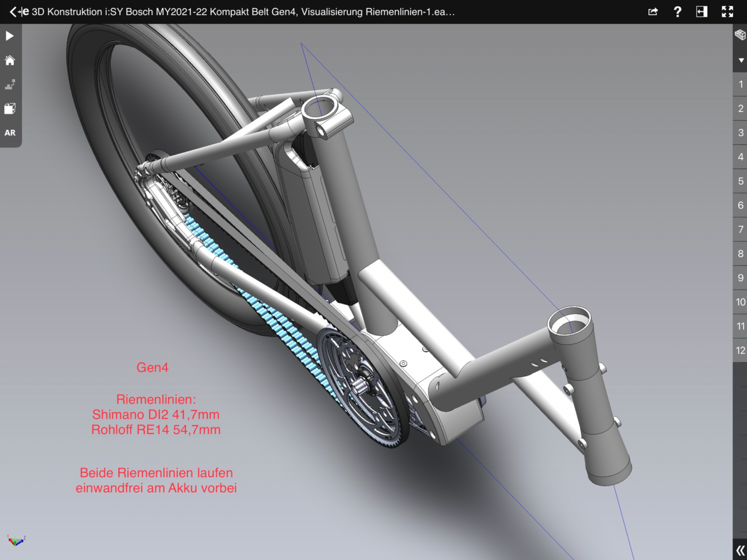Viewport: 747px width, 560px height.
Task: Click the 3D cube view icon
Action: click(x=10, y=109)
